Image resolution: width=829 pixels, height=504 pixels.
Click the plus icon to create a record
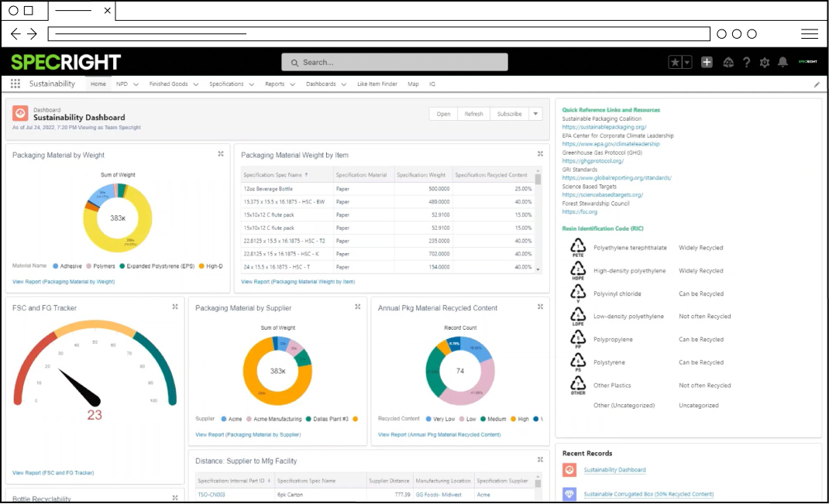pyautogui.click(x=707, y=62)
